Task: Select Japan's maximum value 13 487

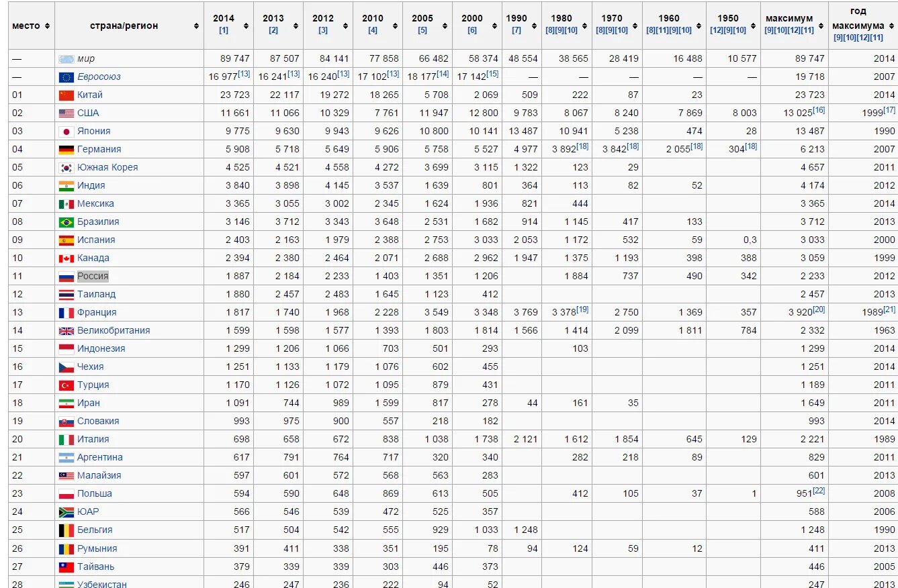Action: point(809,132)
